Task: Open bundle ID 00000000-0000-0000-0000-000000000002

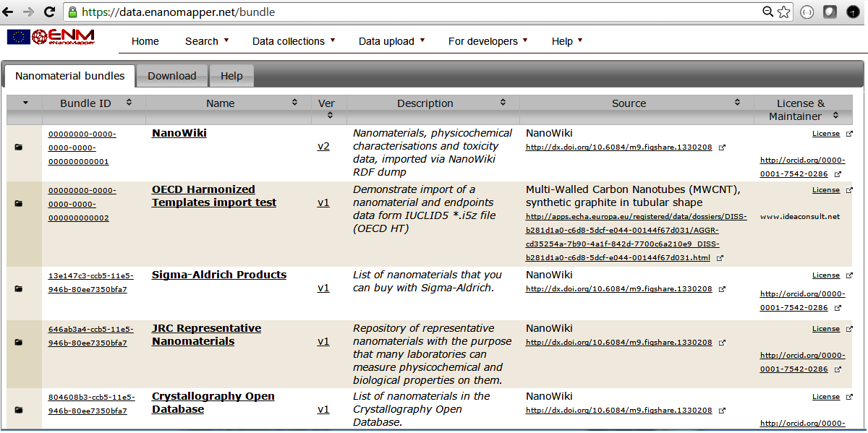Action: (82, 204)
